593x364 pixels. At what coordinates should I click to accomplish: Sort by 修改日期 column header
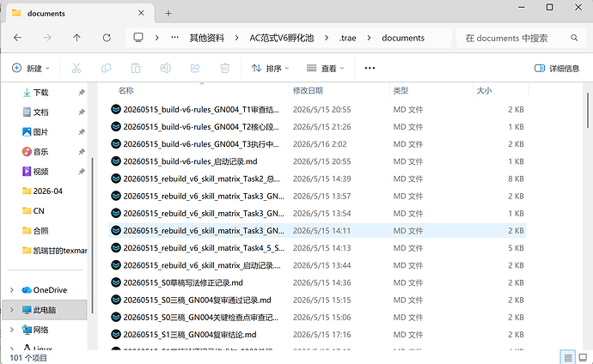[308, 91]
